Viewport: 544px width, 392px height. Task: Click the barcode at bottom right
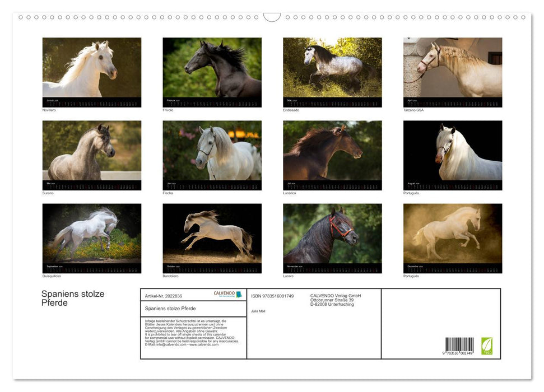(459, 346)
